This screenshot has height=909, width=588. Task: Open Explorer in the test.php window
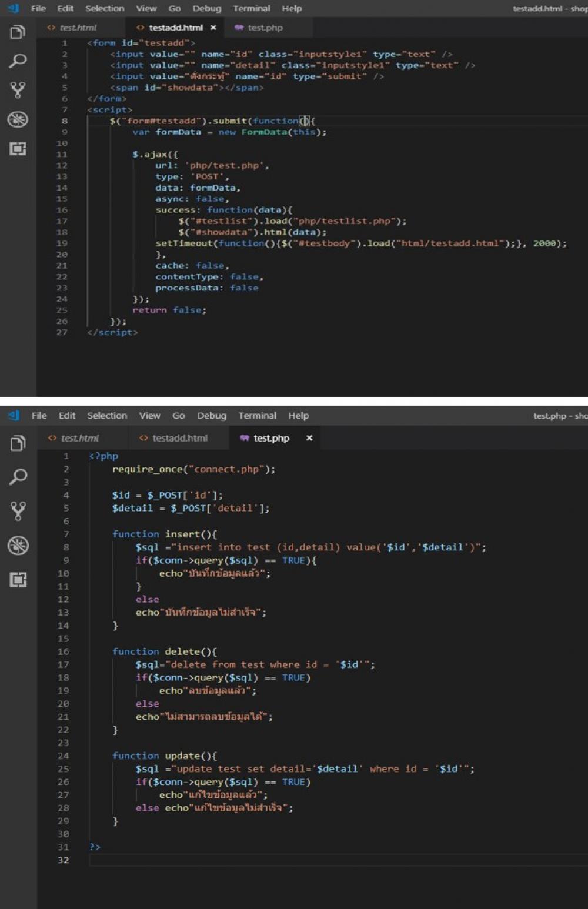point(18,443)
